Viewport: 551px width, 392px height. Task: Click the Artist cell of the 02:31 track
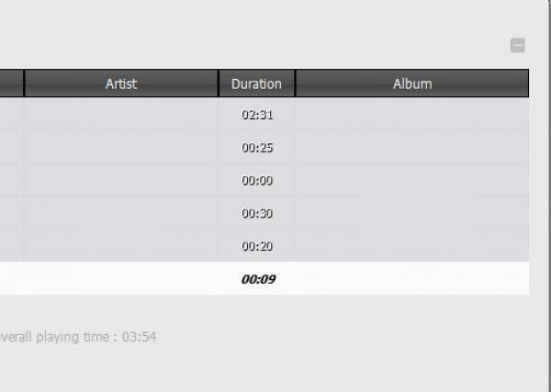point(121,115)
